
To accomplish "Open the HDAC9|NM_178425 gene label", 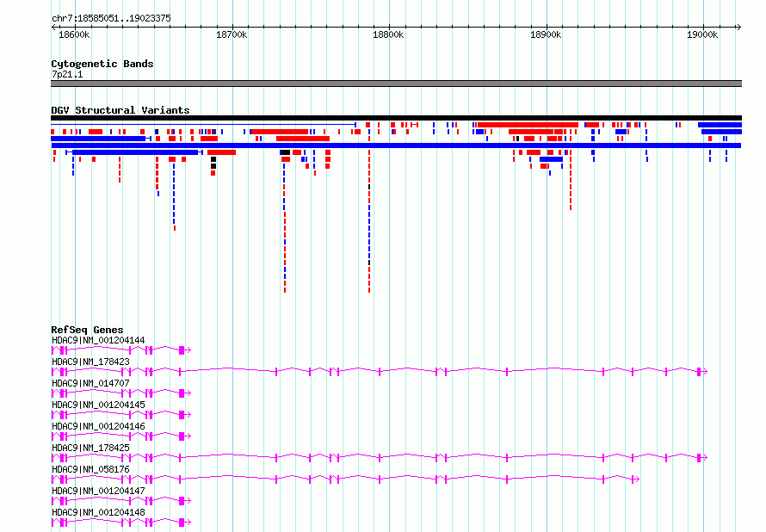I will point(91,448).
